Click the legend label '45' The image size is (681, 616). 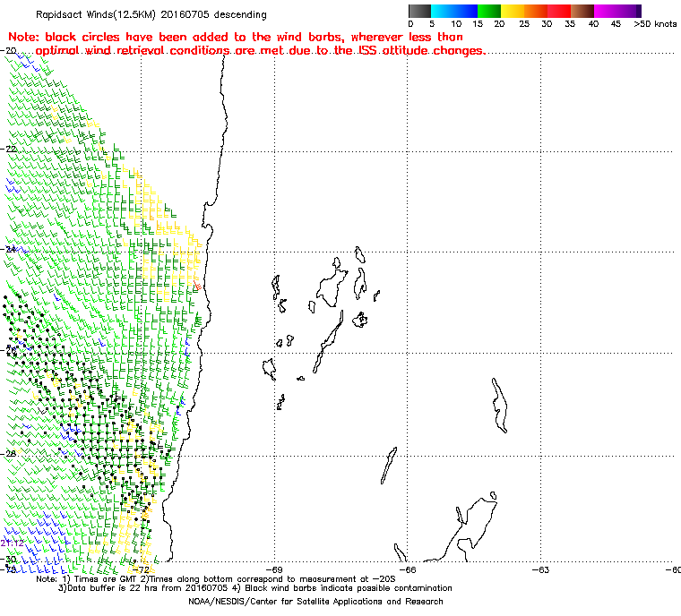point(616,24)
